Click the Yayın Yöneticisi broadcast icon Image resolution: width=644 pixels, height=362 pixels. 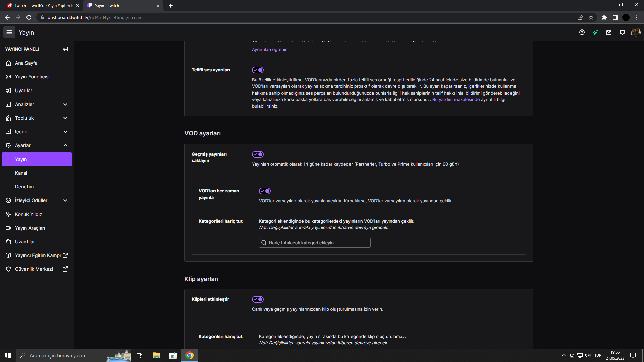click(8, 77)
